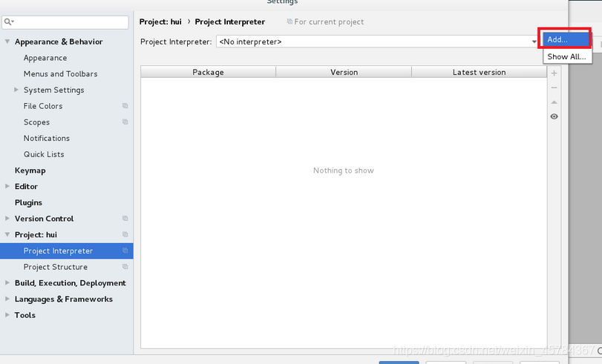Click the For current project icon
This screenshot has width=602, height=364.
coord(289,21)
